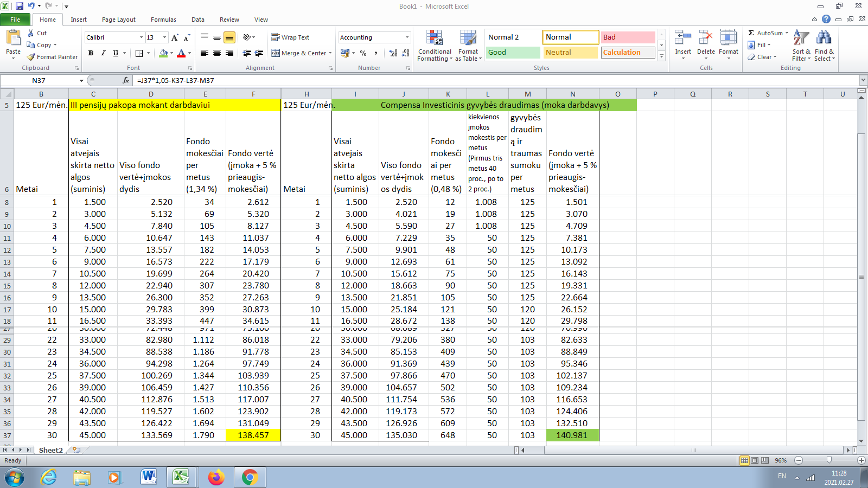Enable Wrap Text

pos(290,37)
